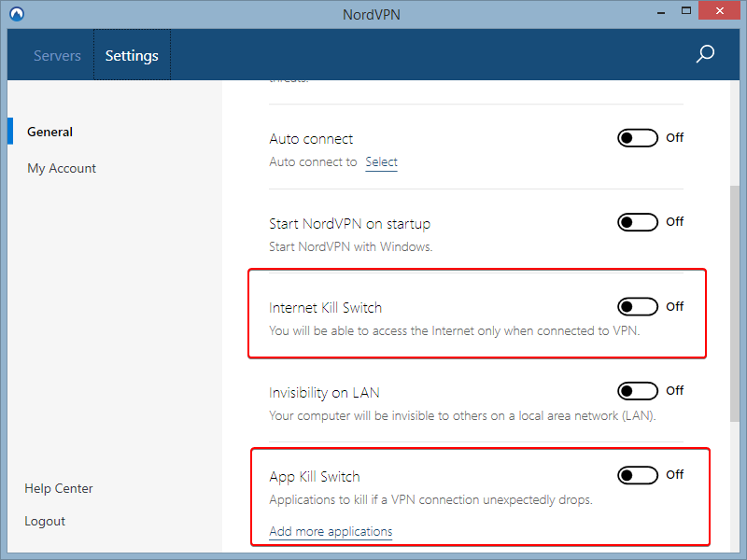Turn on the Internet Kill Switch toggle

tap(638, 307)
